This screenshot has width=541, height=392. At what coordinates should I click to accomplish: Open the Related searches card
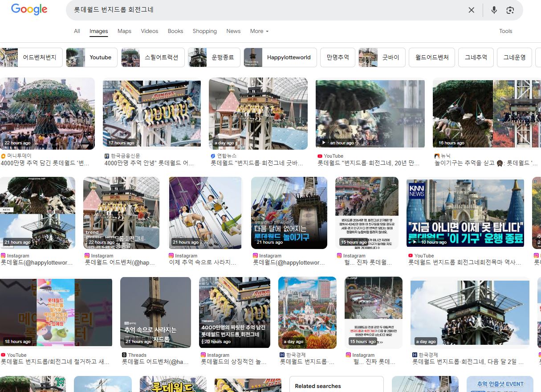337,384
